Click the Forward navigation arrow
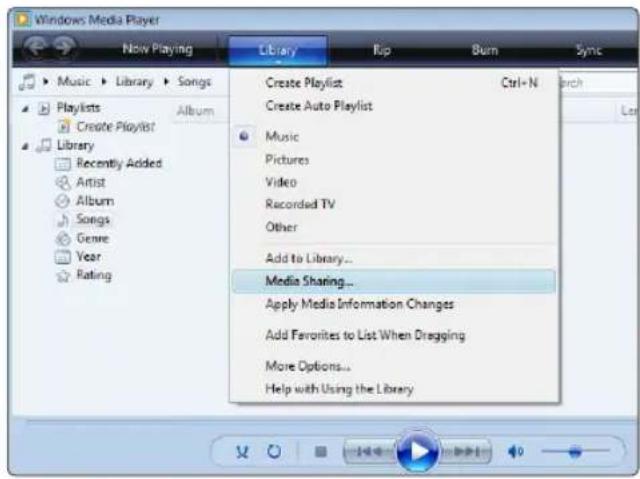This screenshot has height=479, width=640. [x=64, y=48]
